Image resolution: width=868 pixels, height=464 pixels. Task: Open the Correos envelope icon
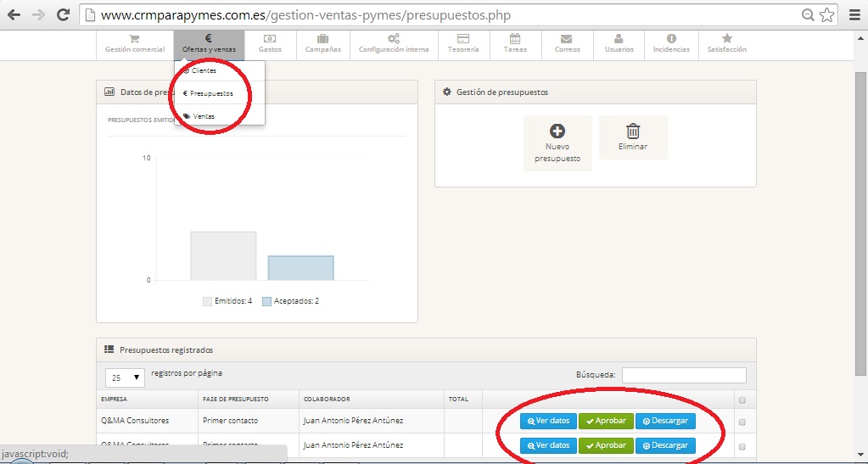(567, 39)
